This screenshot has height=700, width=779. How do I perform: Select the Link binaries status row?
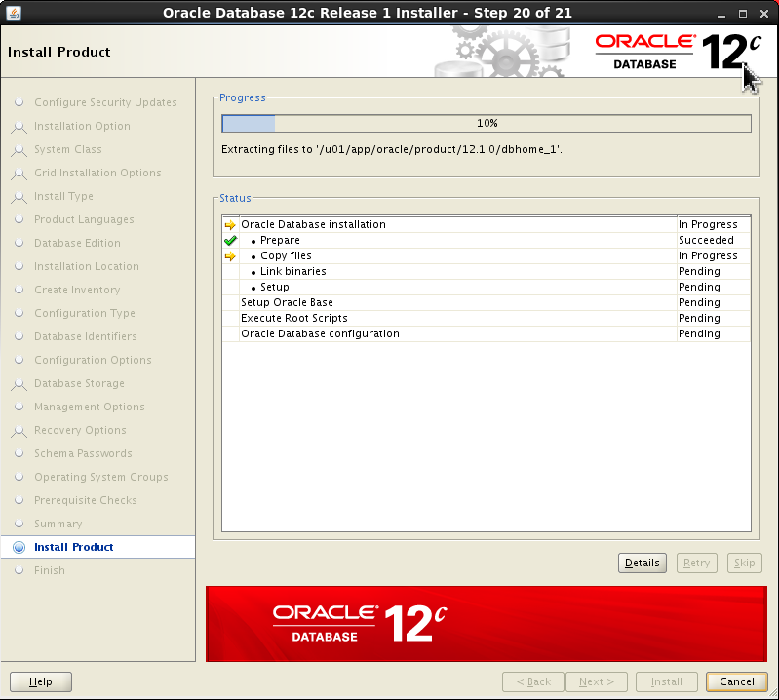pos(487,271)
